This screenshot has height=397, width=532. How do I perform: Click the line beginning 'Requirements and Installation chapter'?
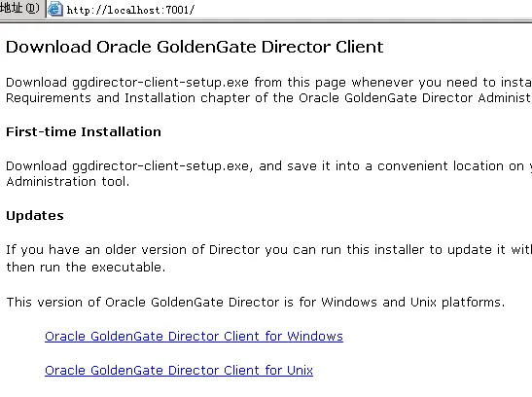pos(268,98)
